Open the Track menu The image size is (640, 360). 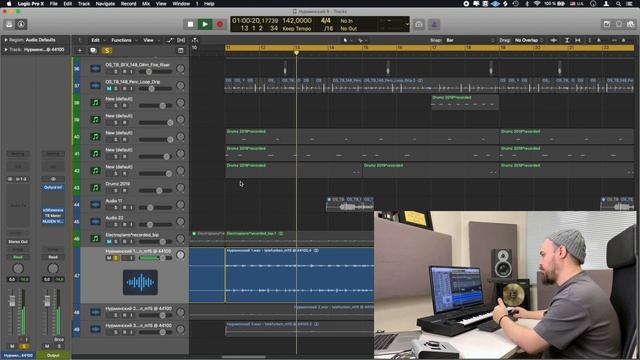[84, 4]
